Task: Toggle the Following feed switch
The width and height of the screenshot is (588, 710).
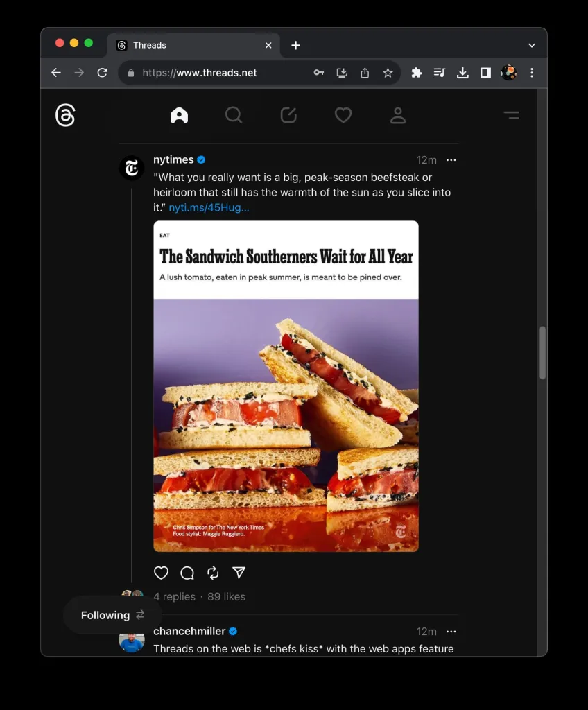Action: pyautogui.click(x=112, y=615)
